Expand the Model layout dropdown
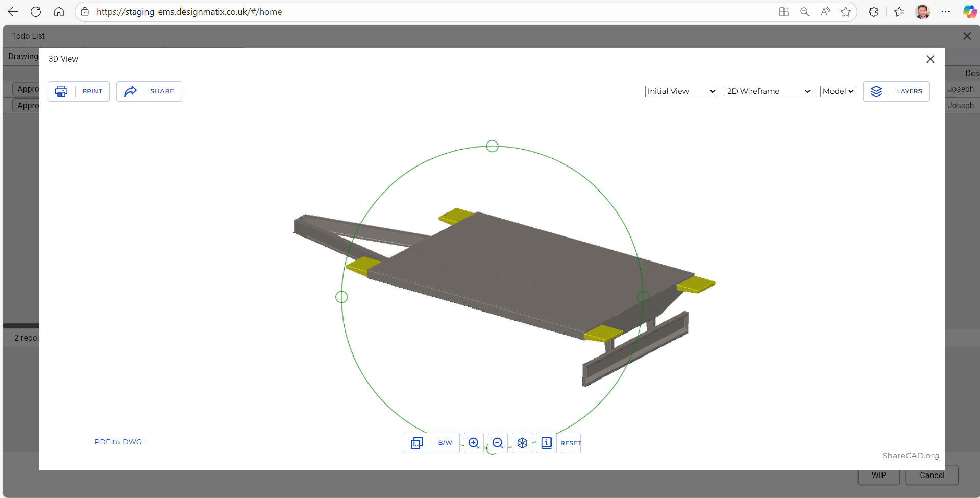This screenshot has height=498, width=980. (838, 91)
